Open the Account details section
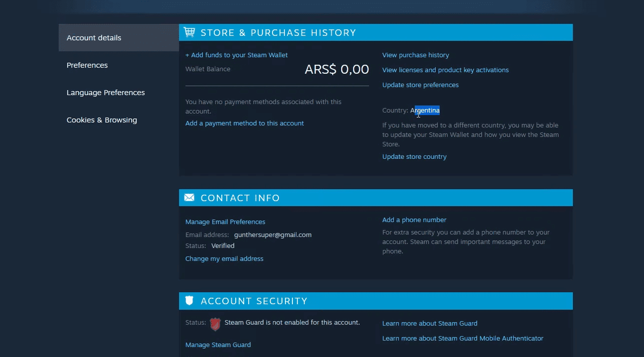Image resolution: width=644 pixels, height=357 pixels. click(118, 38)
